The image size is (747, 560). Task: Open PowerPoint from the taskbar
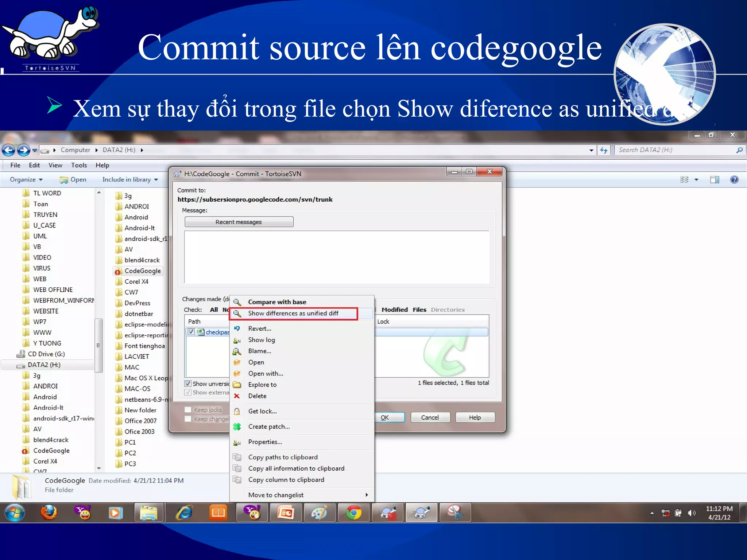click(286, 513)
